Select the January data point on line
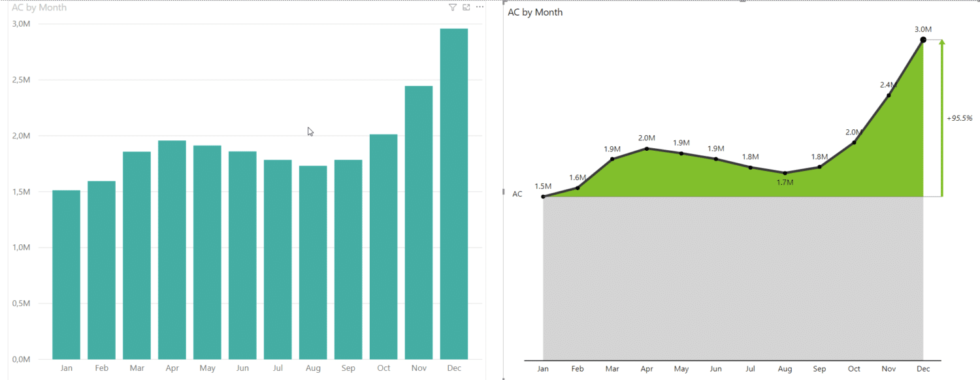980x380 pixels. (543, 197)
